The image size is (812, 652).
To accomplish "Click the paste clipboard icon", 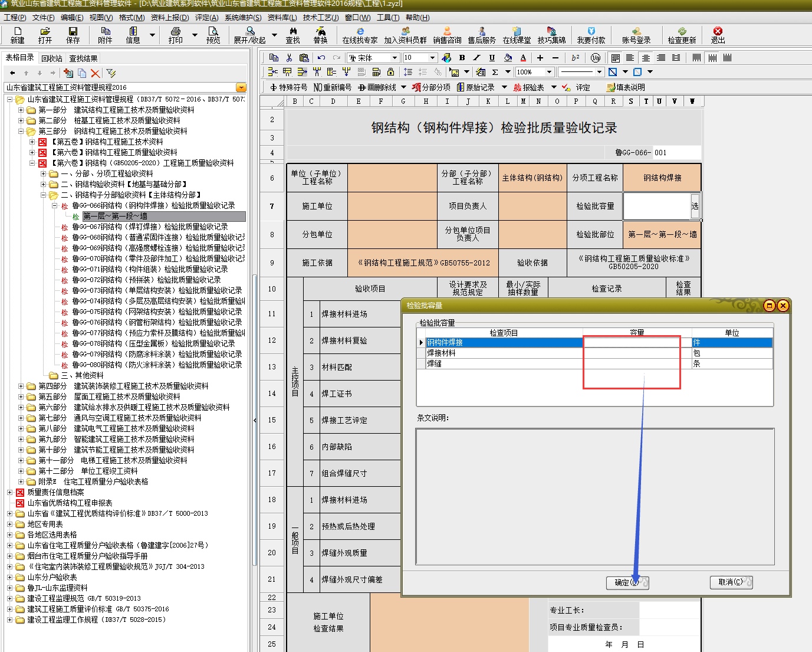I will coord(304,57).
